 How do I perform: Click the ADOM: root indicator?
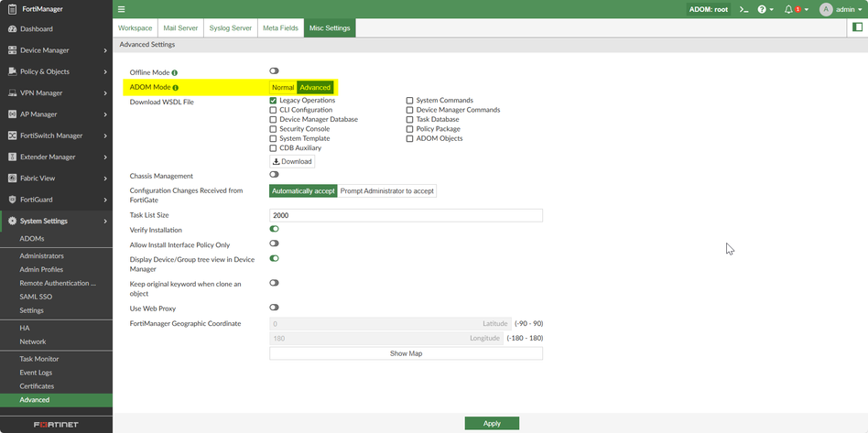click(x=709, y=9)
